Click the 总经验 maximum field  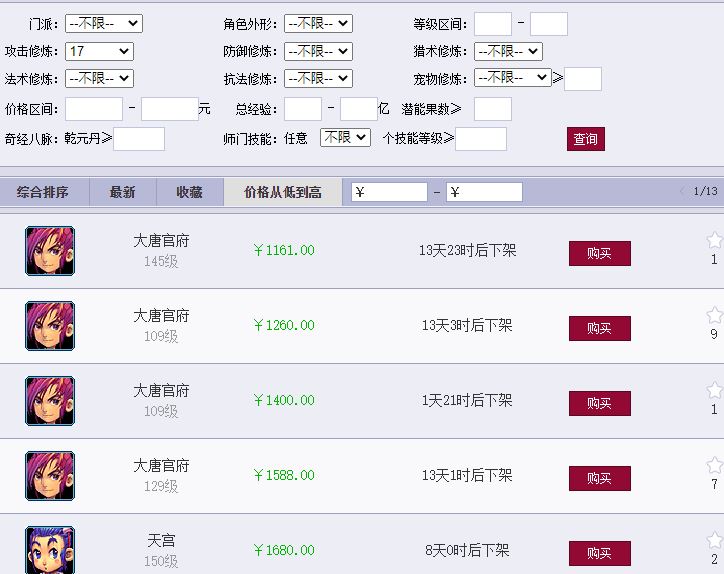tap(359, 109)
